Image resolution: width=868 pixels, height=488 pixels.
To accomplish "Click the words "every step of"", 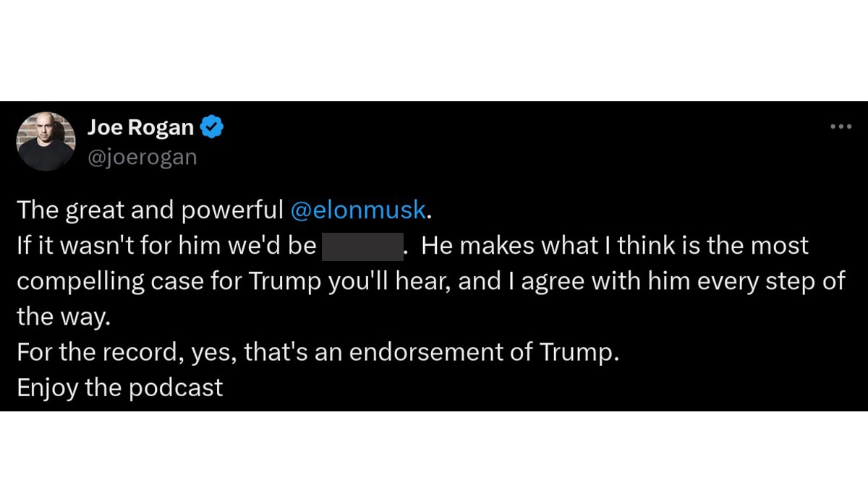I will 770,282.
